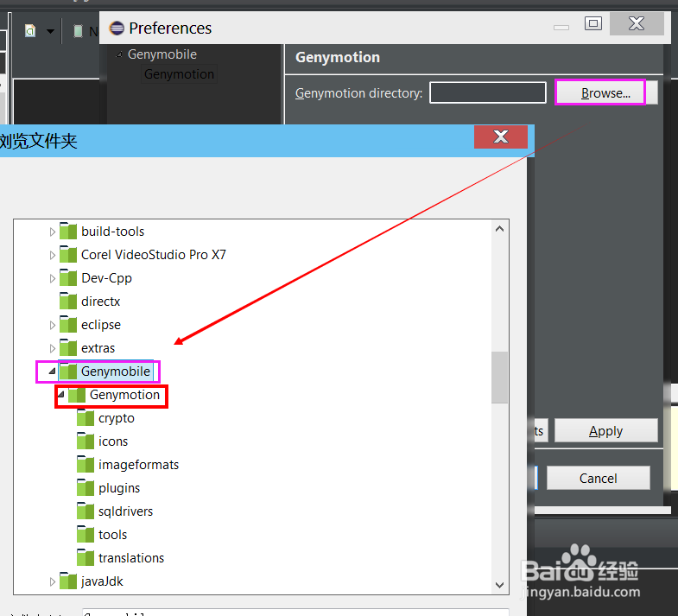The height and width of the screenshot is (616, 678).
Task: Select the 'extras' folder name
Action: pyautogui.click(x=98, y=348)
